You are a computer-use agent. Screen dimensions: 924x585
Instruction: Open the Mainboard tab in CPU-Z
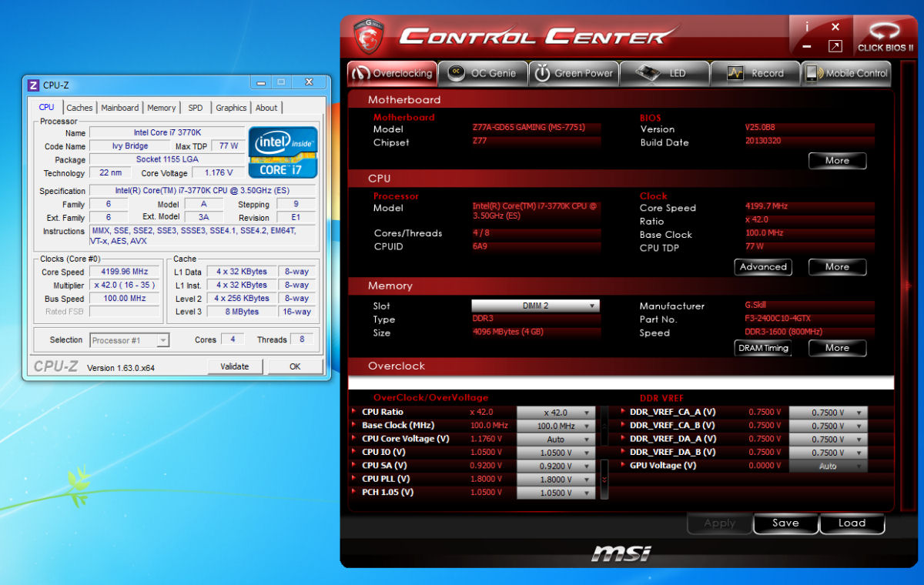pyautogui.click(x=120, y=109)
